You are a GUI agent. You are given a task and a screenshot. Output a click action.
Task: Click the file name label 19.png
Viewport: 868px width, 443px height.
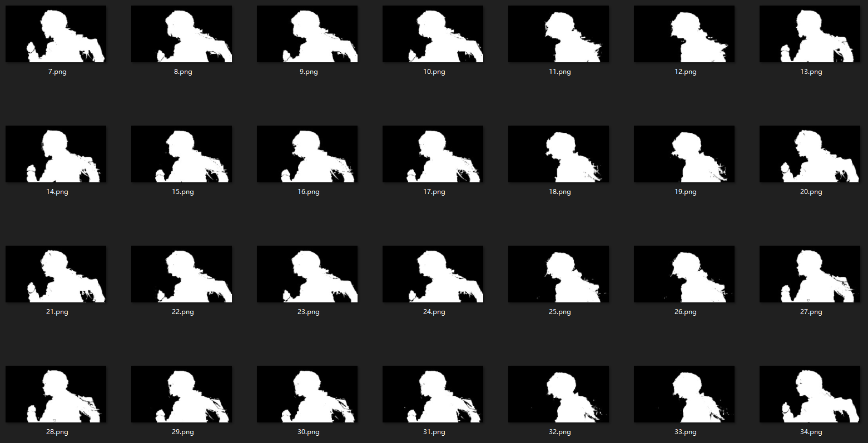pos(686,192)
